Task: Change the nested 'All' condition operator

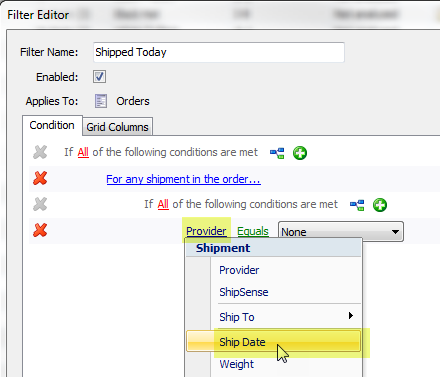Action: pos(163,204)
